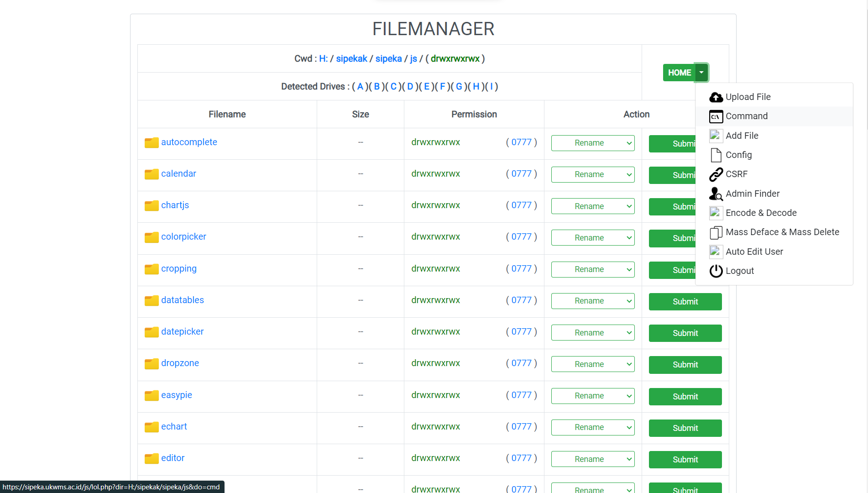868x493 pixels.
Task: Click the Add File icon
Action: [x=716, y=136]
